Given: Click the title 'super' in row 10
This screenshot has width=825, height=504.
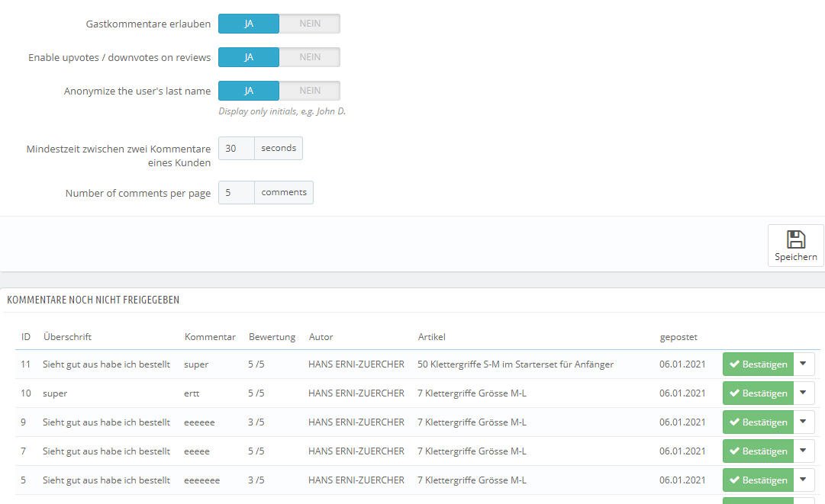Looking at the screenshot, I should [55, 393].
